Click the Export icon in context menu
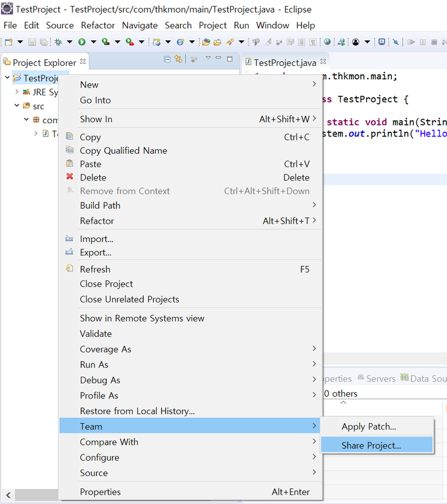The height and width of the screenshot is (504, 447). [69, 252]
